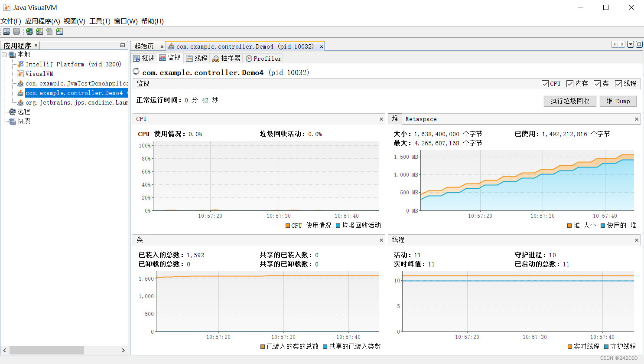Open the document list dropdown arrow
The height and width of the screenshot is (364, 644).
tap(631, 44)
